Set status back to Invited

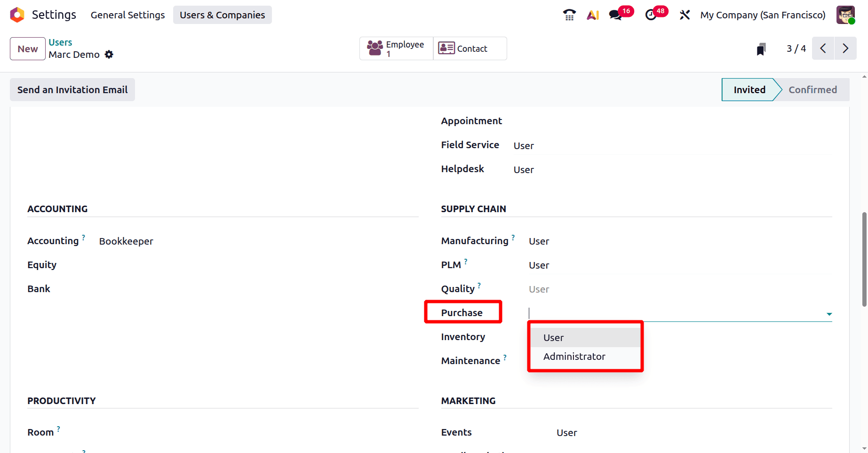[x=748, y=89]
